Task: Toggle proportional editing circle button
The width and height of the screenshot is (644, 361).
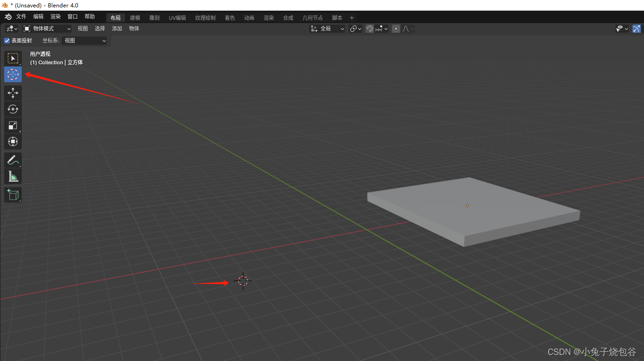Action: pyautogui.click(x=396, y=29)
